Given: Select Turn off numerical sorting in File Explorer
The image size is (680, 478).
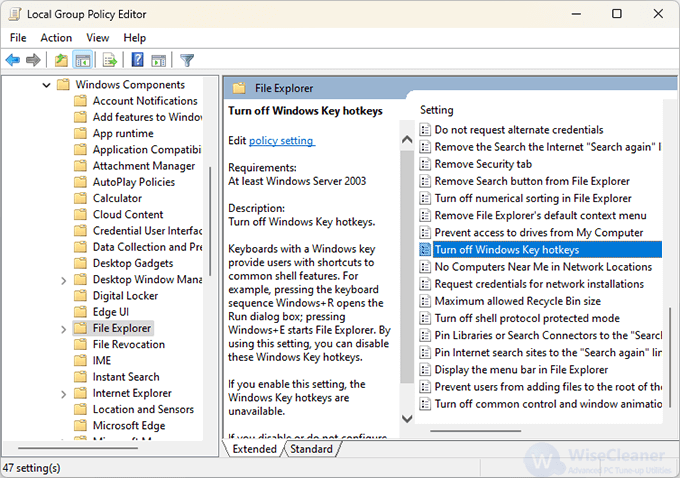Looking at the screenshot, I should click(x=533, y=198).
